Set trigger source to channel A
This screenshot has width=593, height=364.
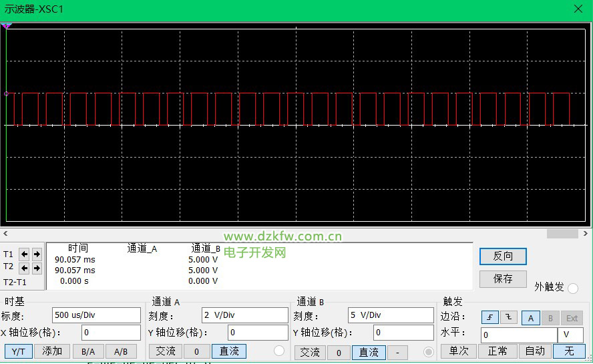(531, 318)
